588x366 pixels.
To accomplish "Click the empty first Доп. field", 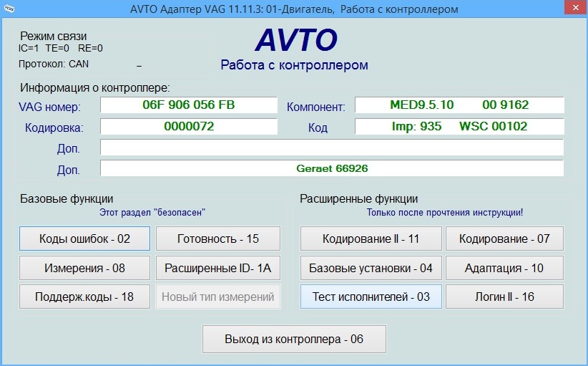I will 332,148.
